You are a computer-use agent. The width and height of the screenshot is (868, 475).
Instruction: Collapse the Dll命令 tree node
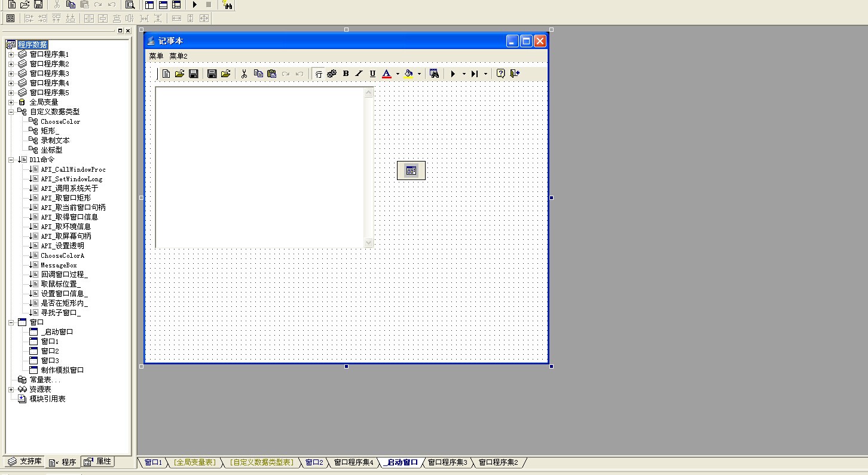(x=11, y=160)
